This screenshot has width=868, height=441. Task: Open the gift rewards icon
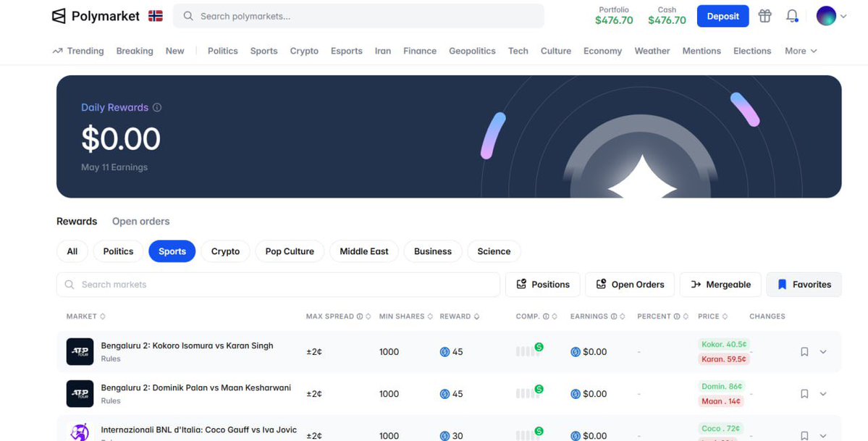[x=765, y=16]
